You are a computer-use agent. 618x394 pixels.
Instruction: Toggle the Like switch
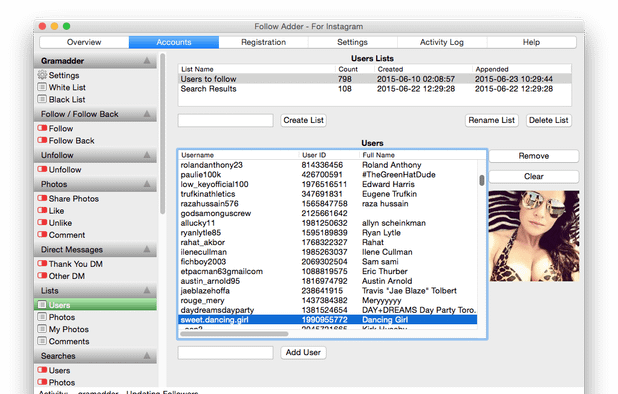(42, 210)
